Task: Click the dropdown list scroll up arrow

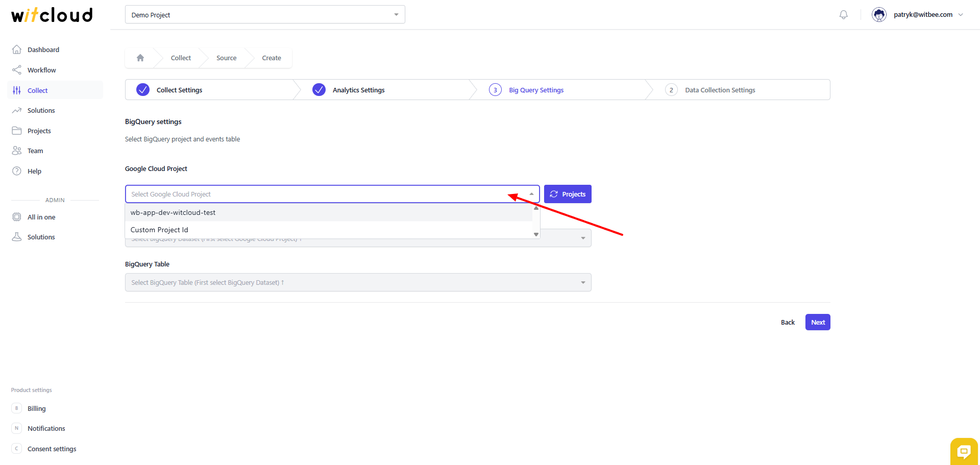Action: pos(536,208)
